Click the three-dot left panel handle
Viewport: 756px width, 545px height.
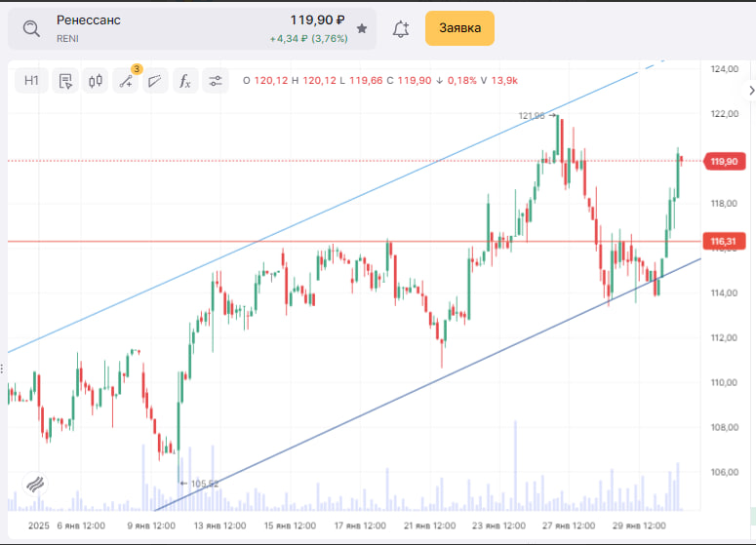pyautogui.click(x=2, y=369)
